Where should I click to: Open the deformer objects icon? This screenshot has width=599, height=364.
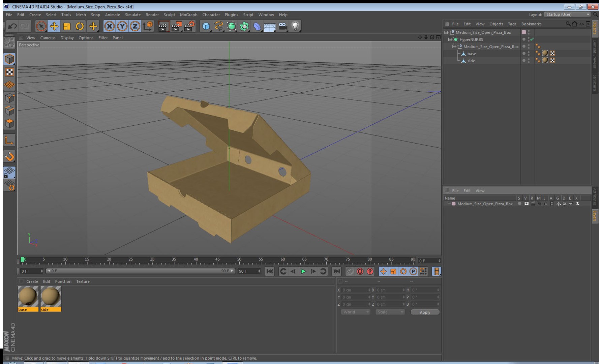tap(257, 26)
